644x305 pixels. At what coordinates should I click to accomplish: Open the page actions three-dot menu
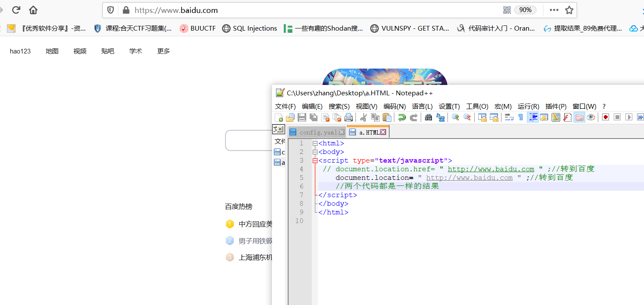tap(554, 10)
